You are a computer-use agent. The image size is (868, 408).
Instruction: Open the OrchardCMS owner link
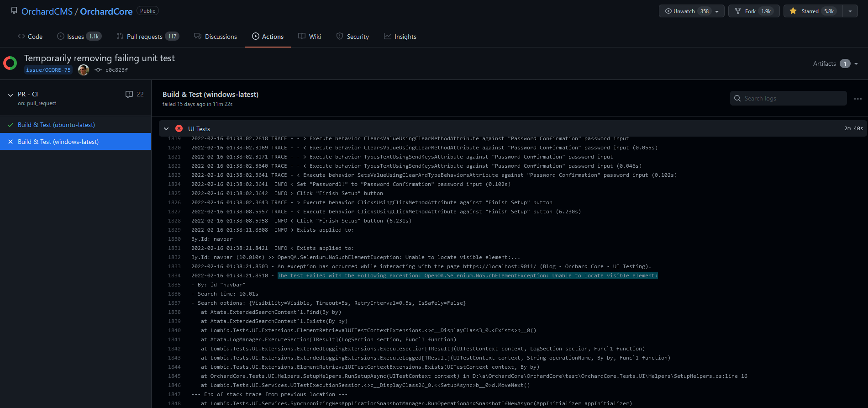[x=47, y=11]
